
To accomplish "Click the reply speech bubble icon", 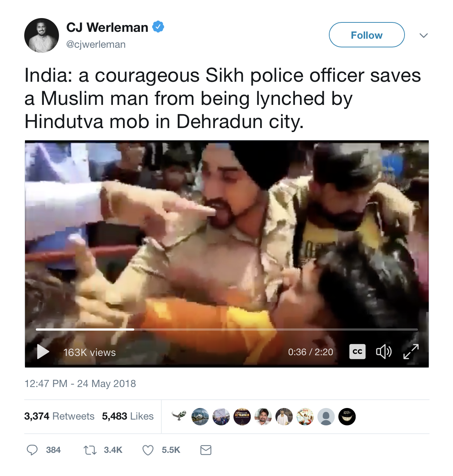I will [x=32, y=450].
